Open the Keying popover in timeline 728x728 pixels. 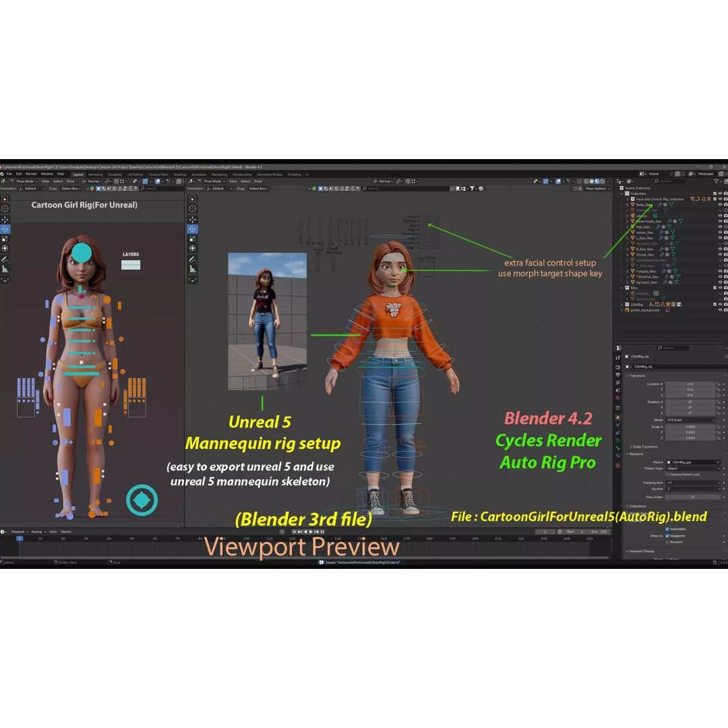(38, 532)
